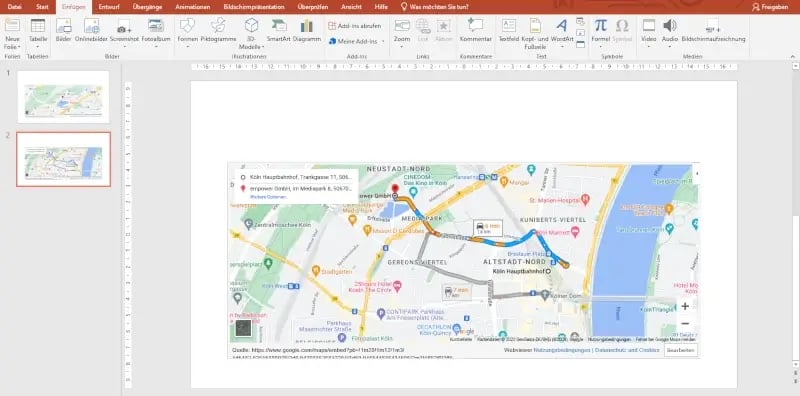Open Meine Add-Ins
The height and width of the screenshot is (396, 800).
pyautogui.click(x=353, y=41)
